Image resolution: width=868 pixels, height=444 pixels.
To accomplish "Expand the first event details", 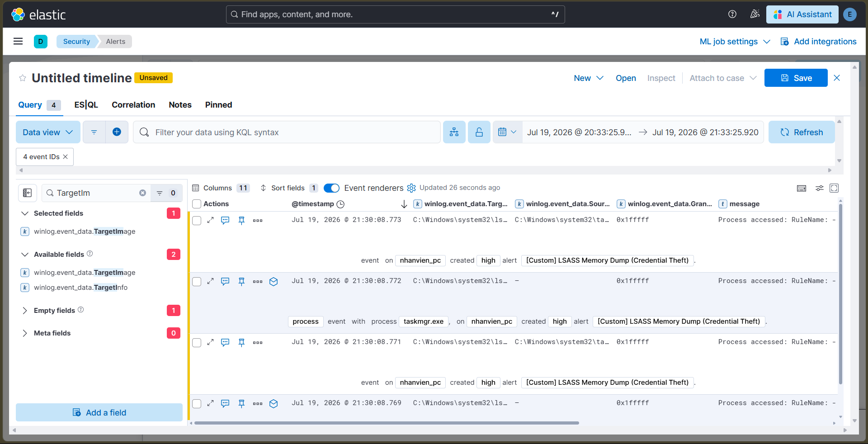I will click(210, 220).
